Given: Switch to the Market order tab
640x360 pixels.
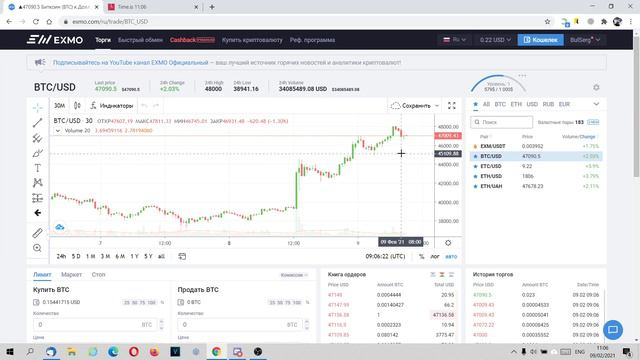Looking at the screenshot, I should [x=71, y=275].
